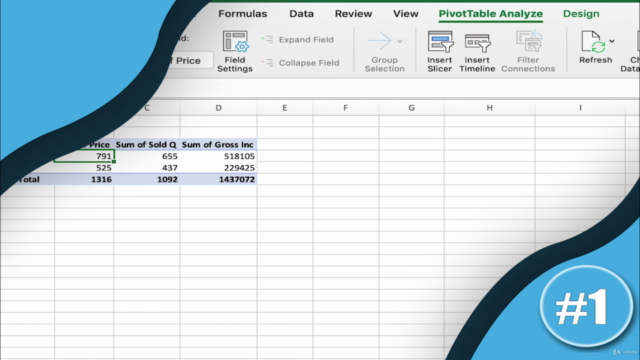
Task: Select column E header
Action: click(285, 108)
